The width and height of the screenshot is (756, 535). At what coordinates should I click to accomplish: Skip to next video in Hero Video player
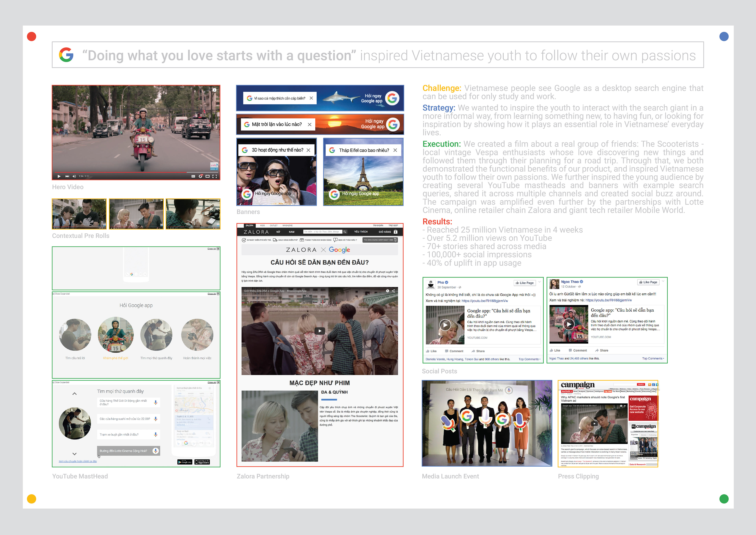(67, 176)
